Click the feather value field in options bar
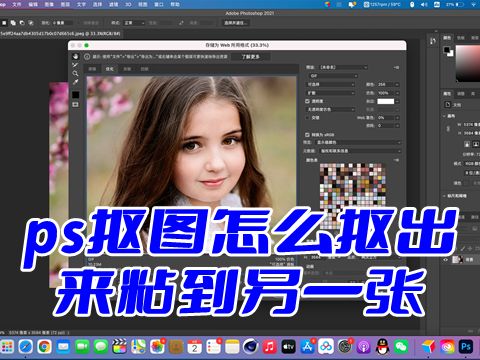 coord(62,23)
